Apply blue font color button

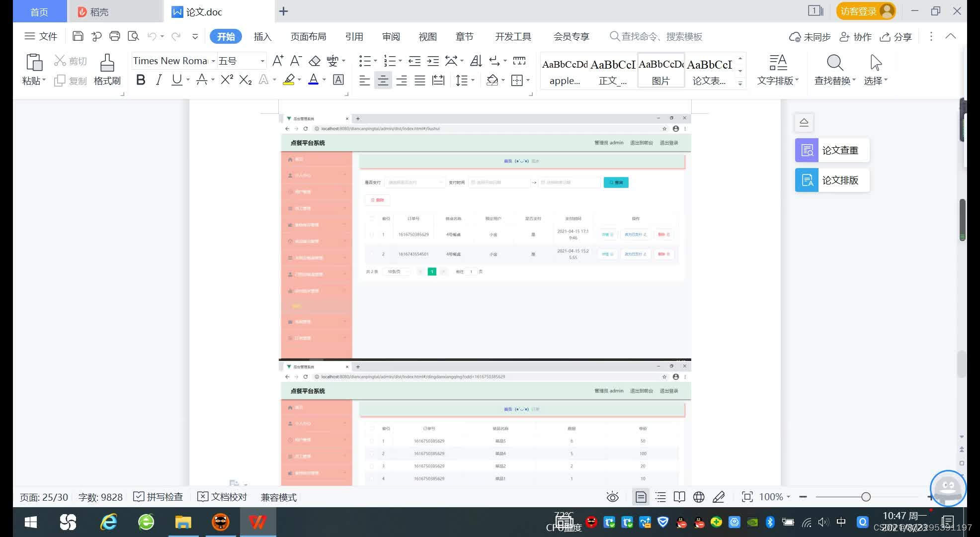click(313, 80)
